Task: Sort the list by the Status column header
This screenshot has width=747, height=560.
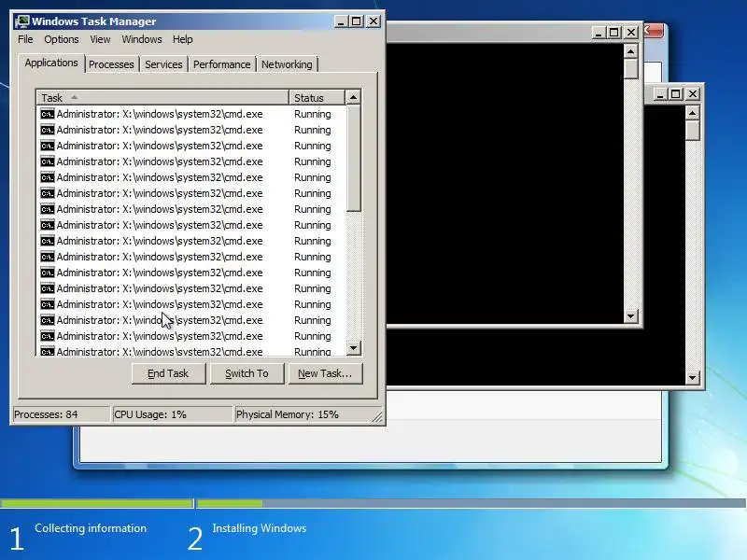Action: (317, 98)
